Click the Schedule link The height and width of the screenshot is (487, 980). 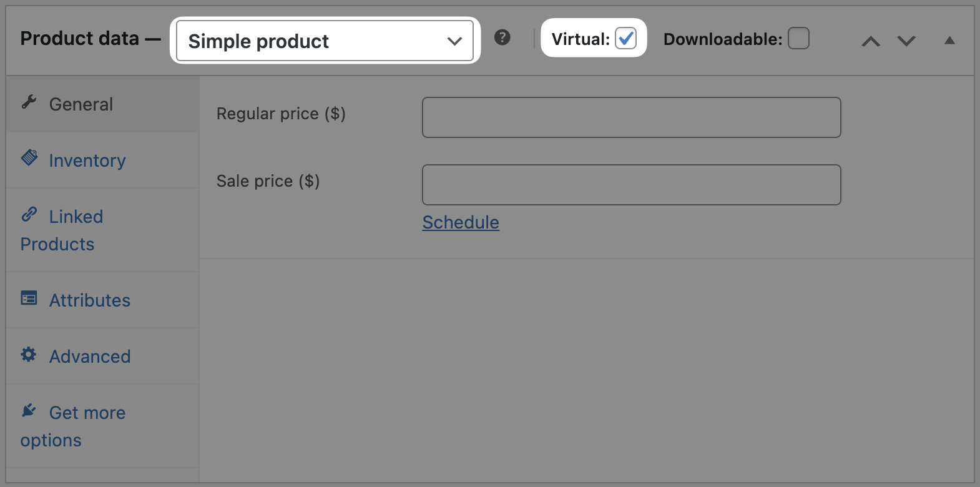tap(461, 222)
